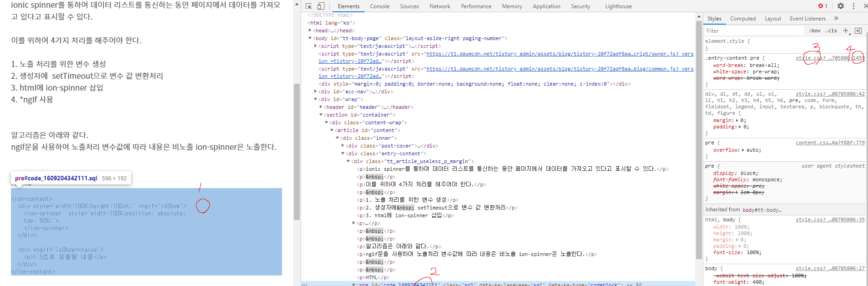
Task: Open style.css:27 link for body rule
Action: pos(830,268)
